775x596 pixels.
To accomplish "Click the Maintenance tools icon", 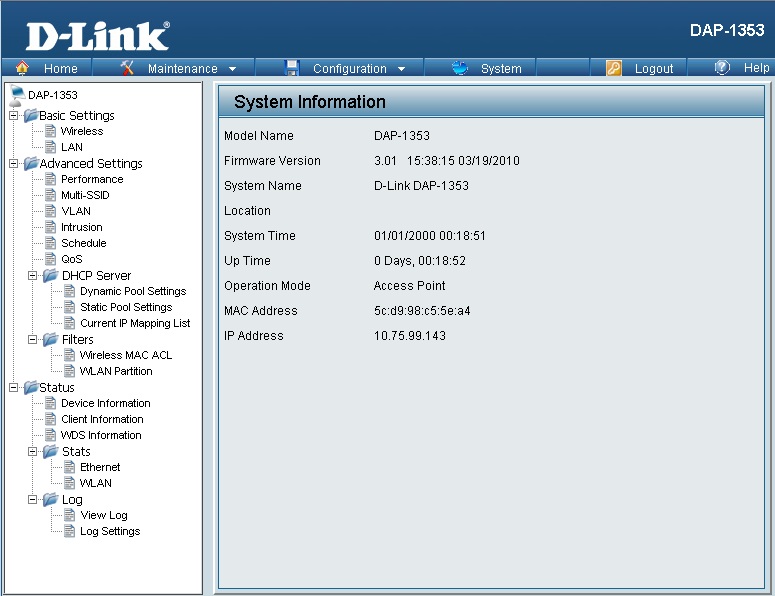I will click(127, 68).
